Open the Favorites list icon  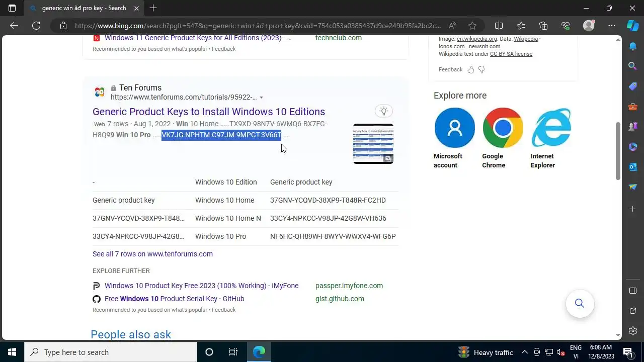(521, 26)
